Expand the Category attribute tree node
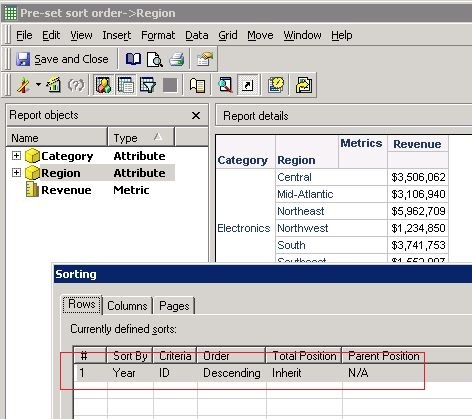This screenshot has width=472, height=419. coord(16,156)
